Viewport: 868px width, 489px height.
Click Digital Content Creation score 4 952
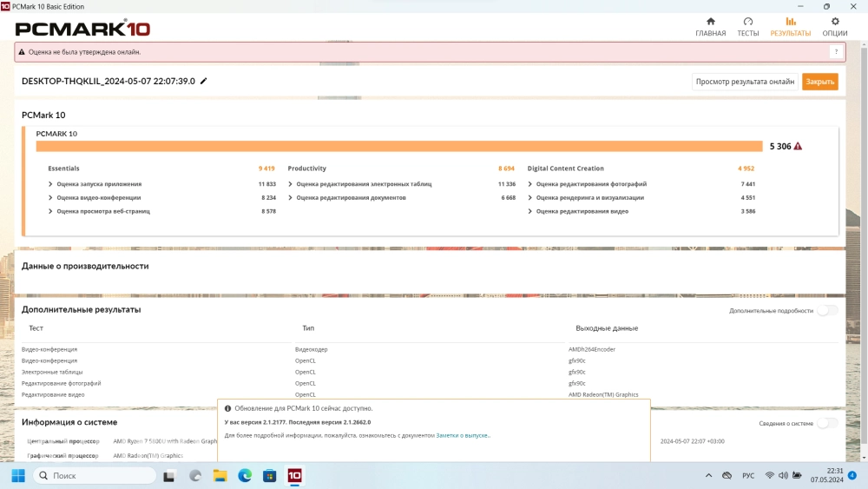(x=746, y=169)
